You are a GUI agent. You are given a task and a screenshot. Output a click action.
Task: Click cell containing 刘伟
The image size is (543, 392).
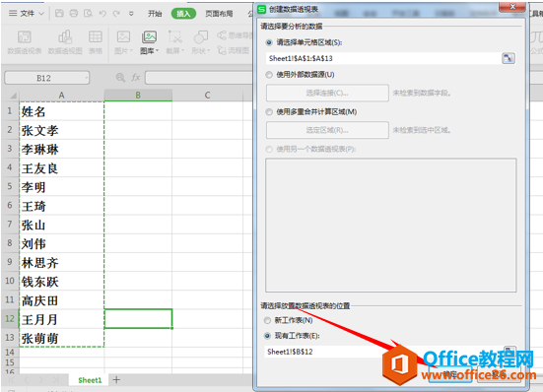click(62, 243)
